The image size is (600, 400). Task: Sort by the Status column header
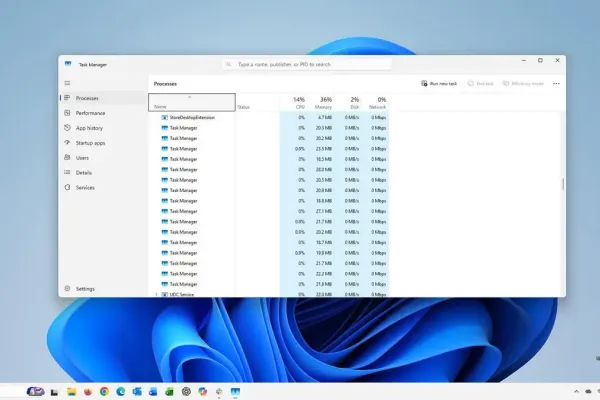tap(257, 102)
